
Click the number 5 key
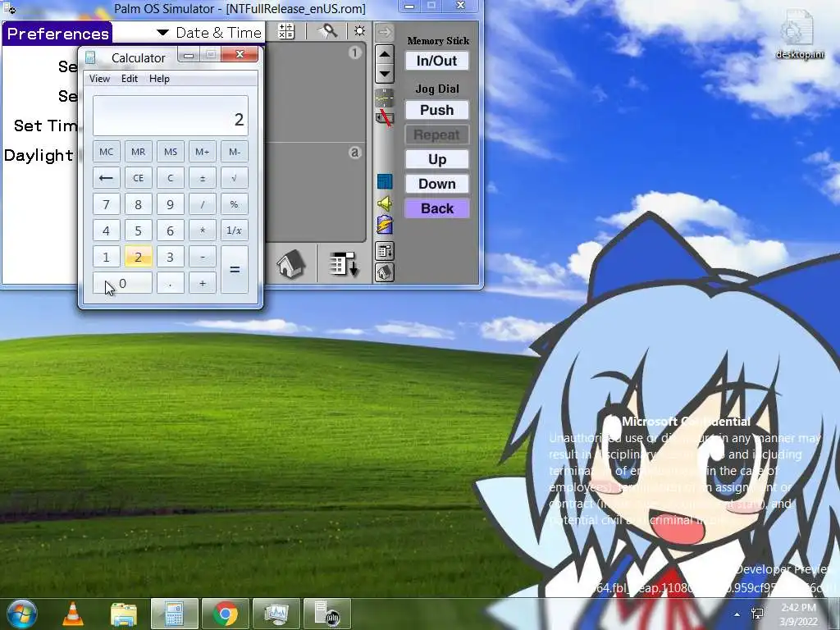point(138,231)
